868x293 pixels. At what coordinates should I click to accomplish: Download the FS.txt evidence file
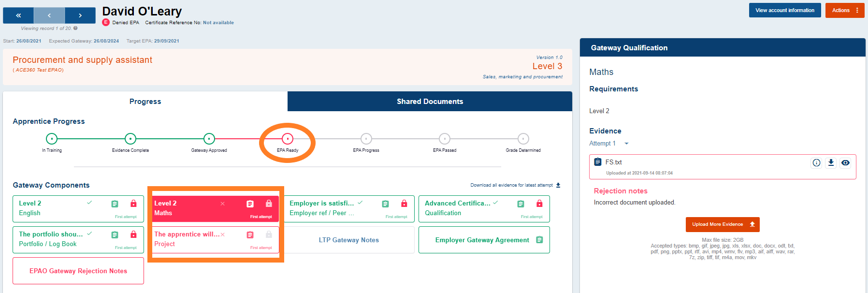(x=831, y=162)
